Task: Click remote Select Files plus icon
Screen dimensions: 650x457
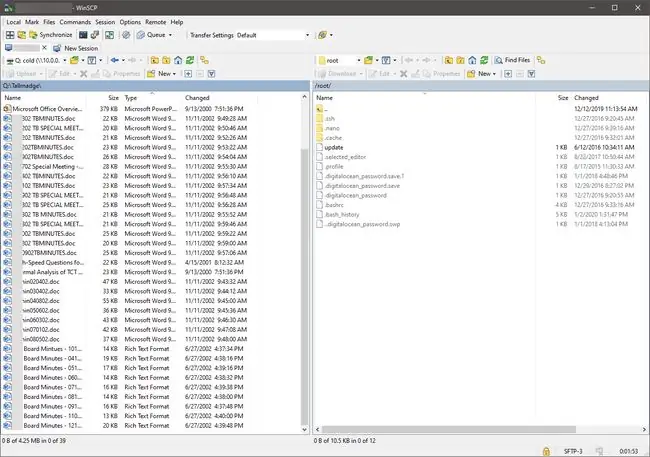Action: coord(508,74)
